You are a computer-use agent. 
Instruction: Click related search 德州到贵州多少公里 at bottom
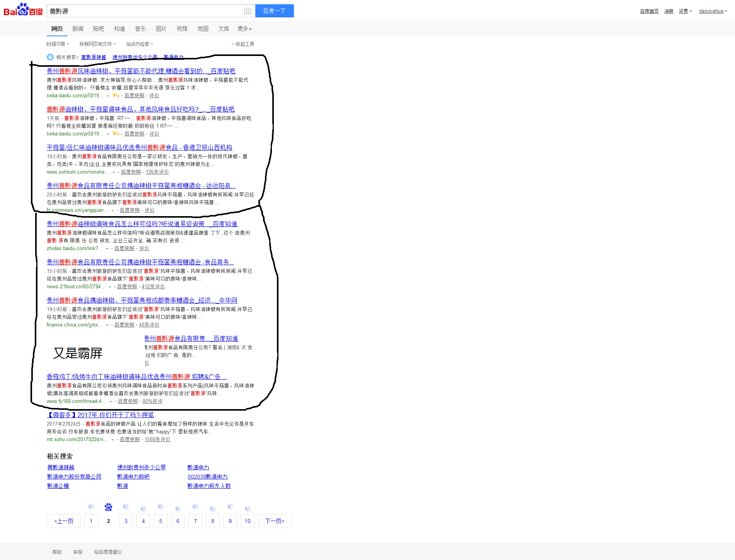141,467
